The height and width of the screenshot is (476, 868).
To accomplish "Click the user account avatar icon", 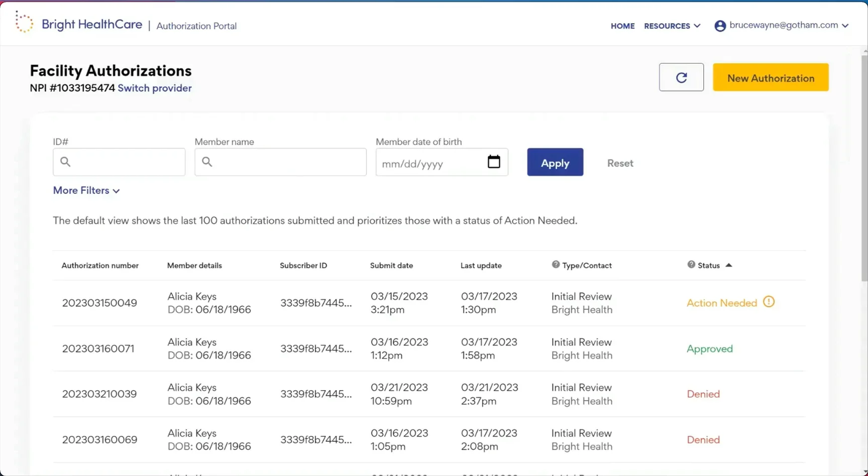I will pyautogui.click(x=720, y=26).
